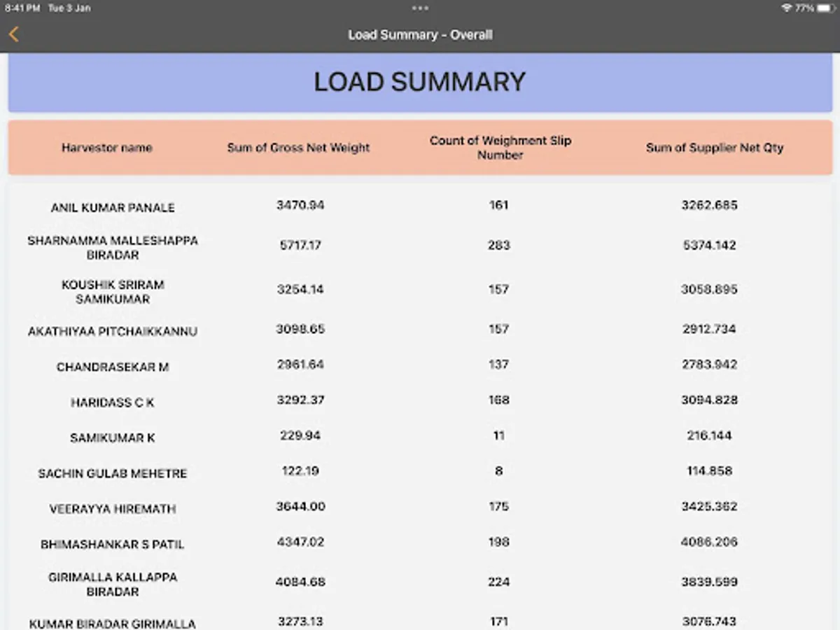The height and width of the screenshot is (630, 840).
Task: Click the ANIL KUMAR PANALE row name
Action: 113,208
